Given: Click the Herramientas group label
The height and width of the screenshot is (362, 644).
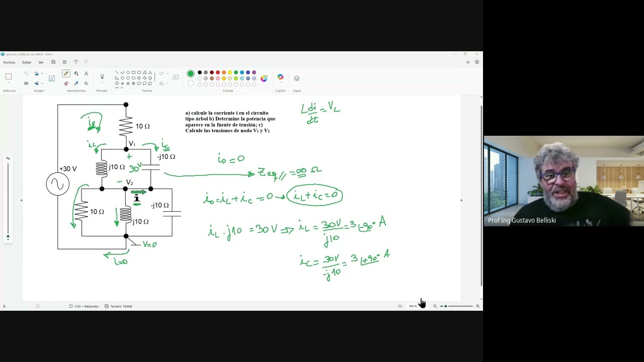Looking at the screenshot, I should click(76, 91).
